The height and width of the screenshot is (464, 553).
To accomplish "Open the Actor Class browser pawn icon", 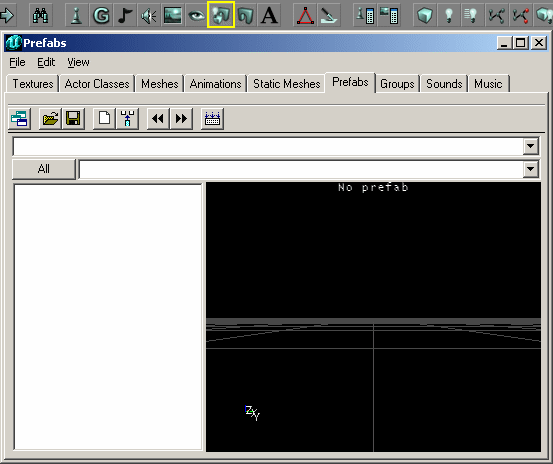I will click(x=77, y=15).
